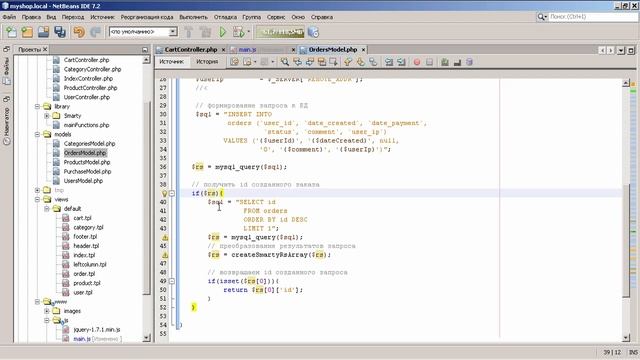Screen dimensions: 640x360
Task: Open the Debug Project dropdown arrow
Action: tap(248, 32)
